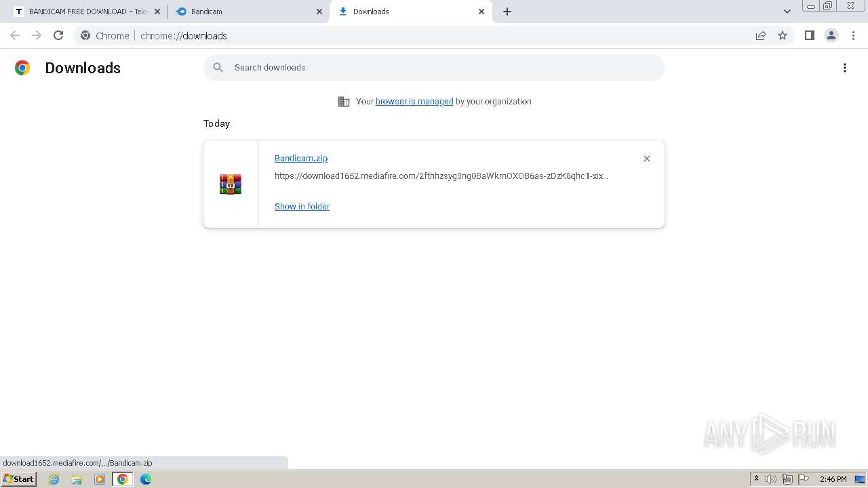Open the network tray icon

point(787,479)
